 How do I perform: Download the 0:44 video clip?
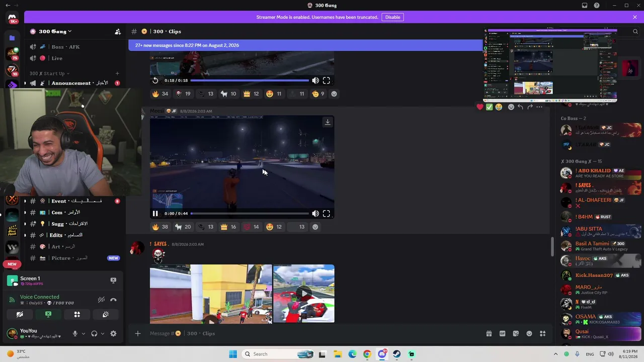pyautogui.click(x=328, y=122)
